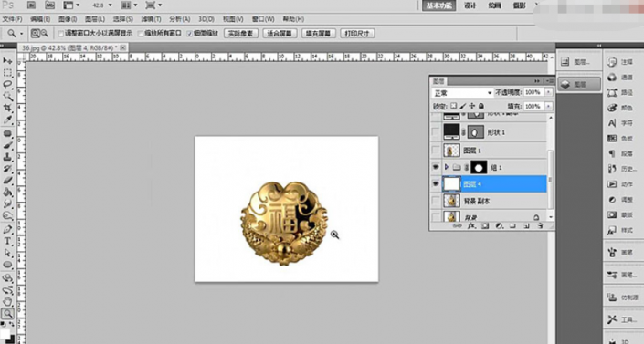Open the 视图(V) menu
Viewport: 644px width, 344px height.
click(x=233, y=19)
